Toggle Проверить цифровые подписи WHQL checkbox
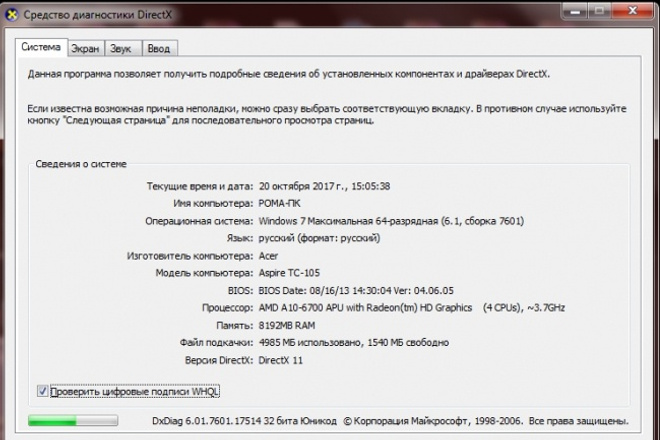 pyautogui.click(x=42, y=391)
